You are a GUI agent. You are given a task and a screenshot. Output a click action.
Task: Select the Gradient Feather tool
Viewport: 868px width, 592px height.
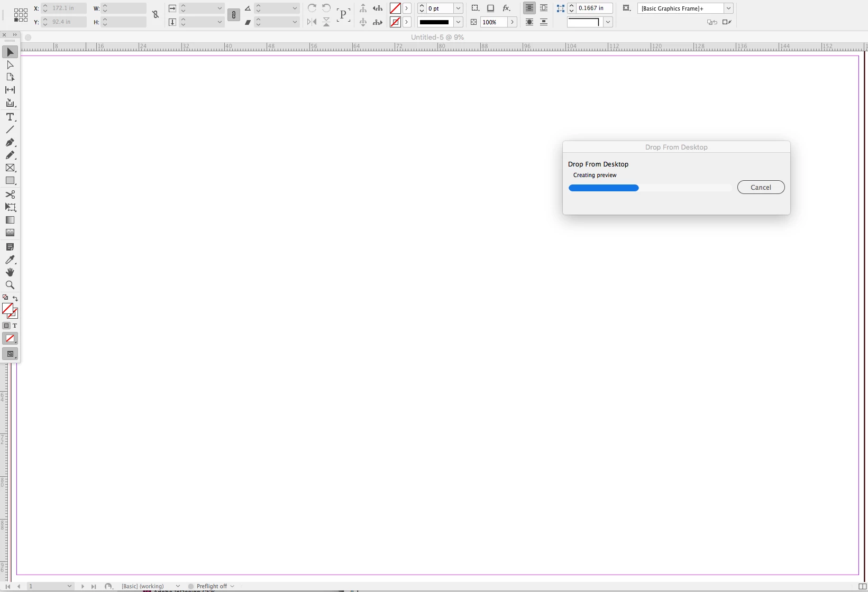tap(10, 233)
